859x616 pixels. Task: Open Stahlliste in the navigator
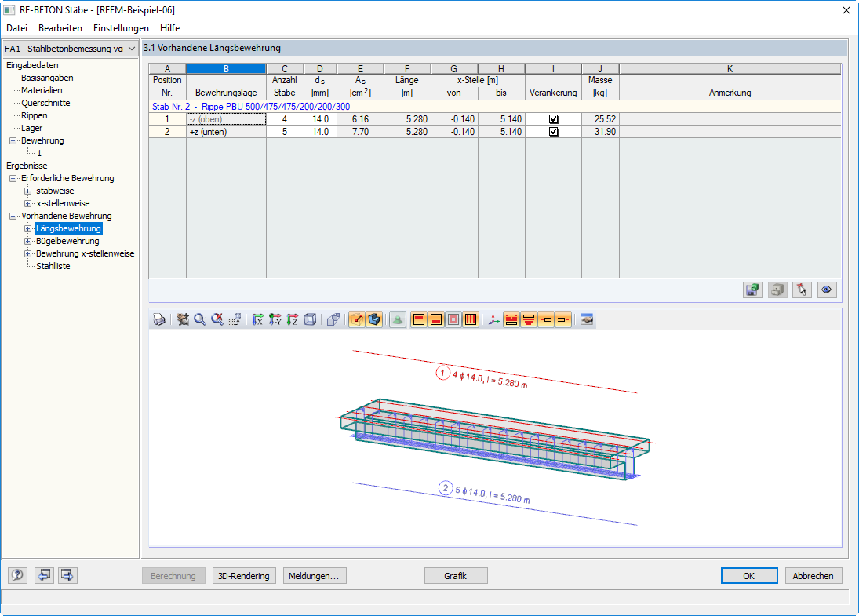pyautogui.click(x=53, y=266)
